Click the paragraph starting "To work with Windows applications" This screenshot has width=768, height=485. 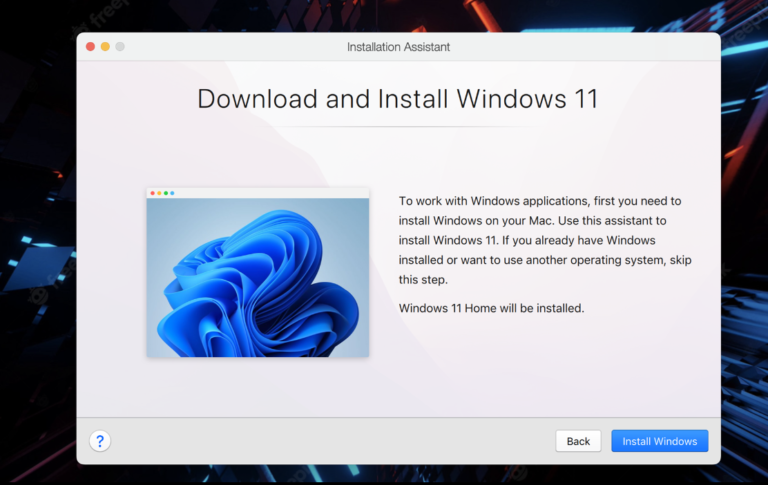pyautogui.click(x=545, y=240)
